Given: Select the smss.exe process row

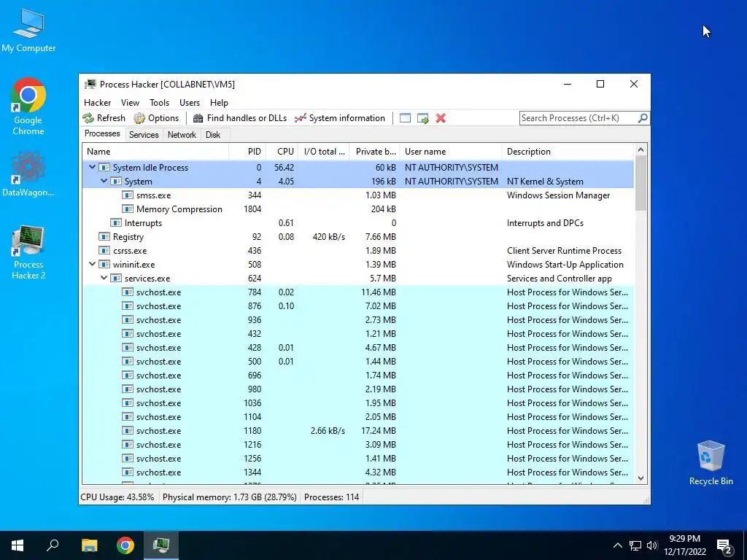Looking at the screenshot, I should pos(358,195).
